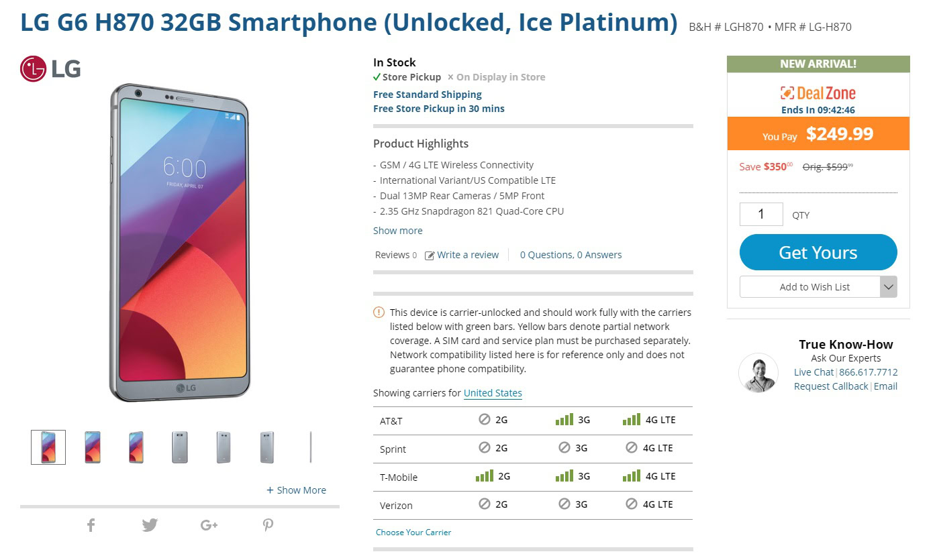
Task: Click the Write a review pencil icon
Action: tap(430, 256)
